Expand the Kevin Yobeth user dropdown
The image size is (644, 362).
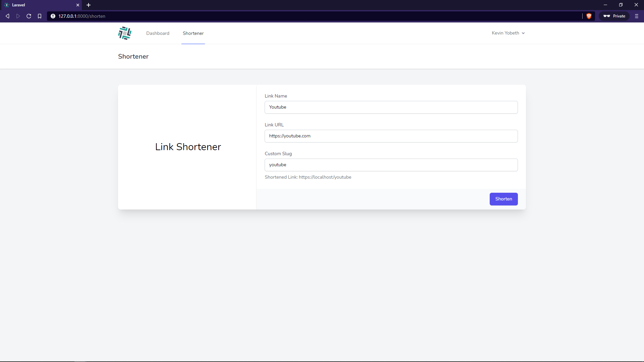508,33
